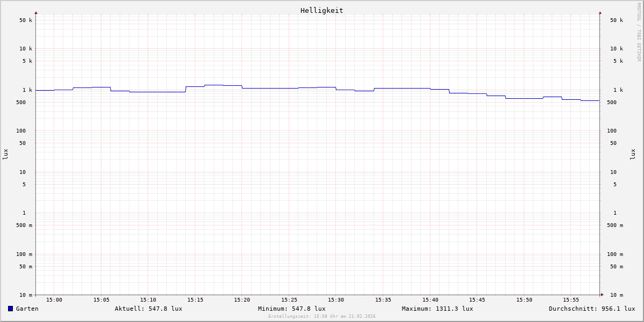Click the 15:25 time axis label
Image resolution: width=644 pixels, height=322 pixels.
(x=289, y=299)
